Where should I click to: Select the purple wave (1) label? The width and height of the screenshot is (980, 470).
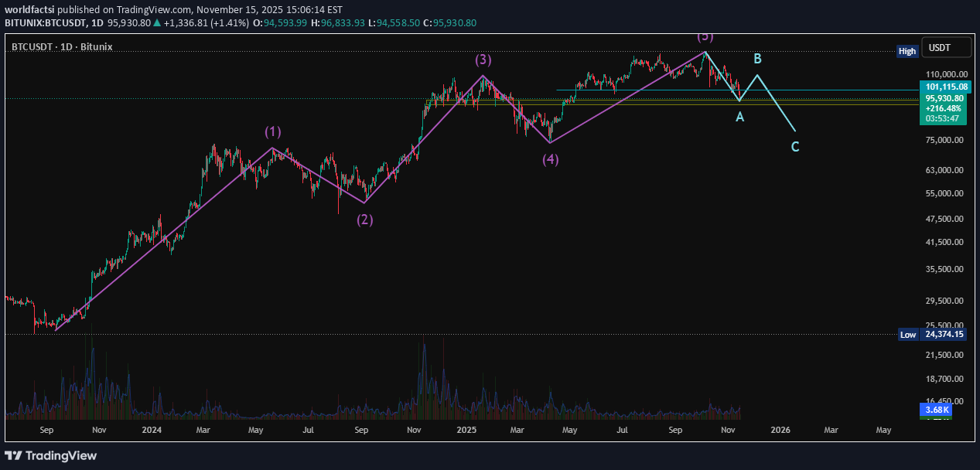[273, 131]
